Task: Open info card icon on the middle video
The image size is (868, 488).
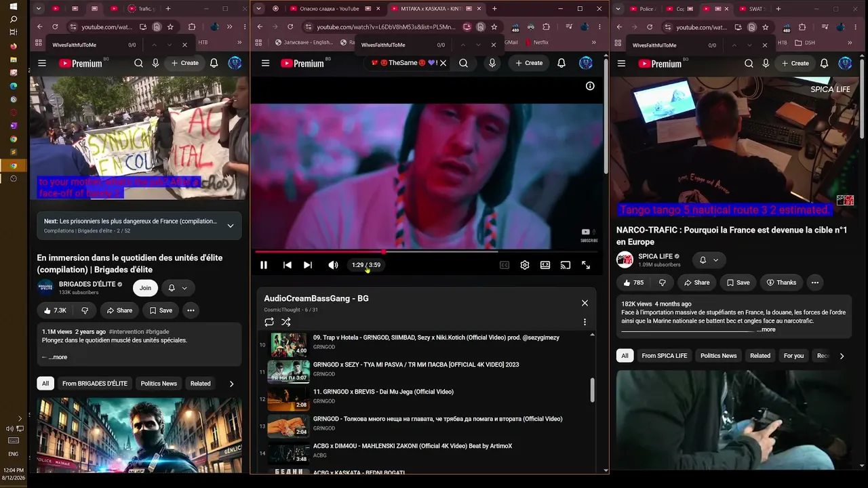Action: click(x=590, y=86)
